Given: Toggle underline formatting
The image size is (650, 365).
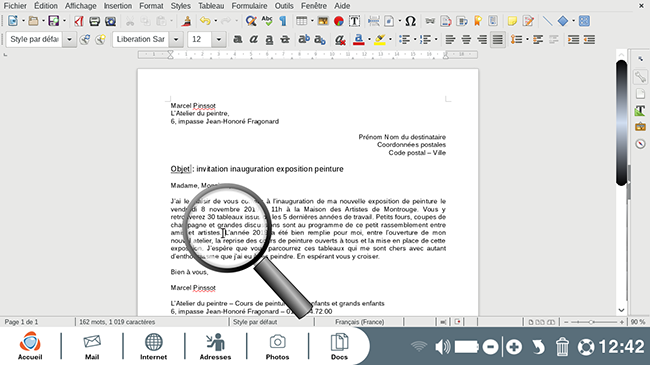Looking at the screenshot, I should tap(269, 39).
